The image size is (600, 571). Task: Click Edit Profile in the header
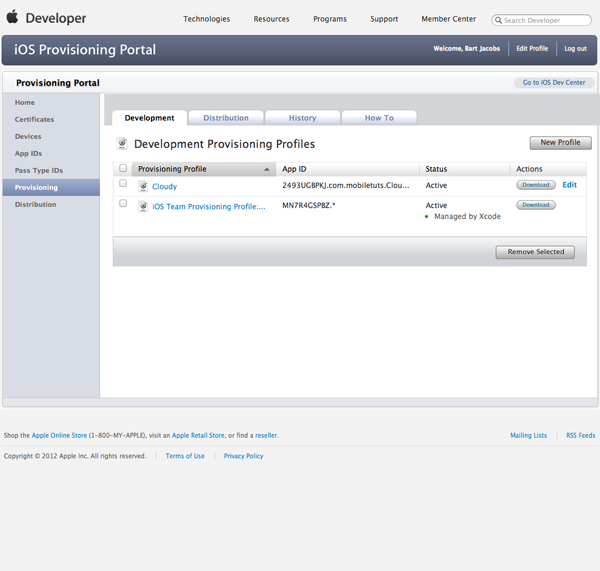[x=532, y=49]
